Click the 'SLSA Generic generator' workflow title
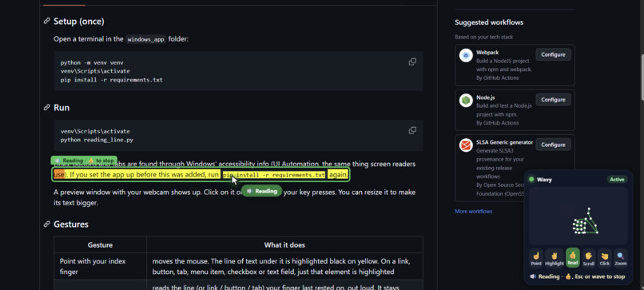 [x=505, y=142]
